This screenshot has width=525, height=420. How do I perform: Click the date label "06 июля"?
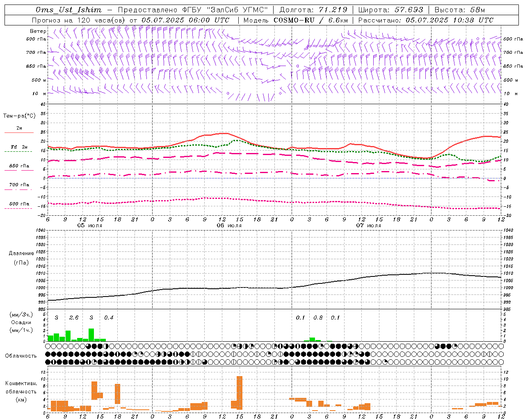(229, 226)
